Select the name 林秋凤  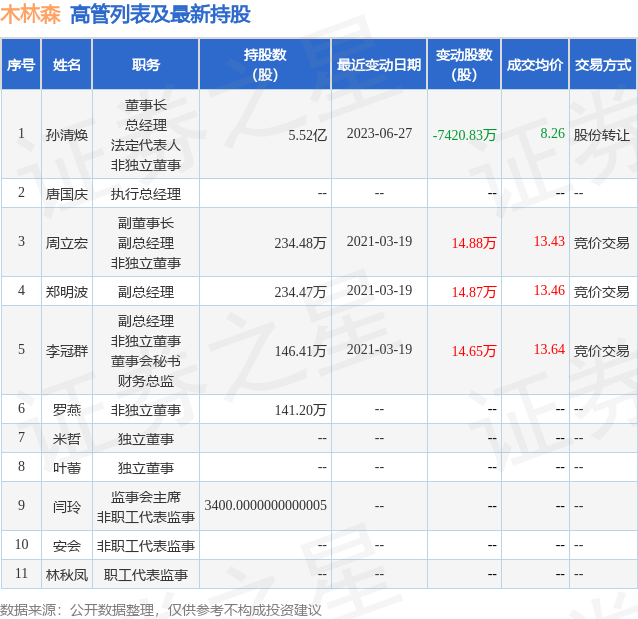click(x=67, y=575)
